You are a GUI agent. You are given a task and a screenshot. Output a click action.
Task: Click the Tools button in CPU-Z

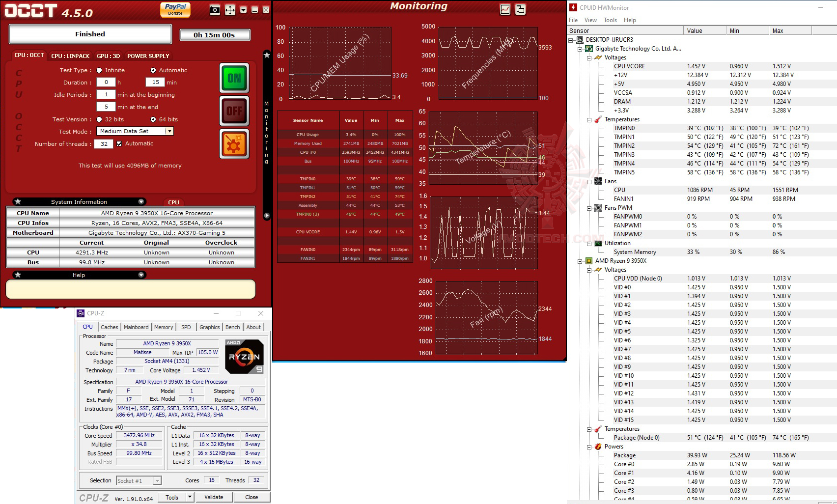(172, 497)
